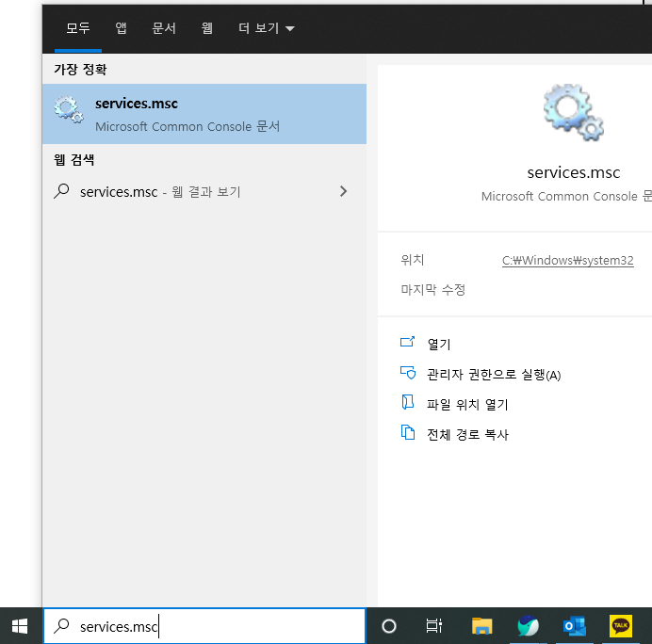Open Outlook from the taskbar
Viewport: 652px width, 644px height.
point(574,626)
